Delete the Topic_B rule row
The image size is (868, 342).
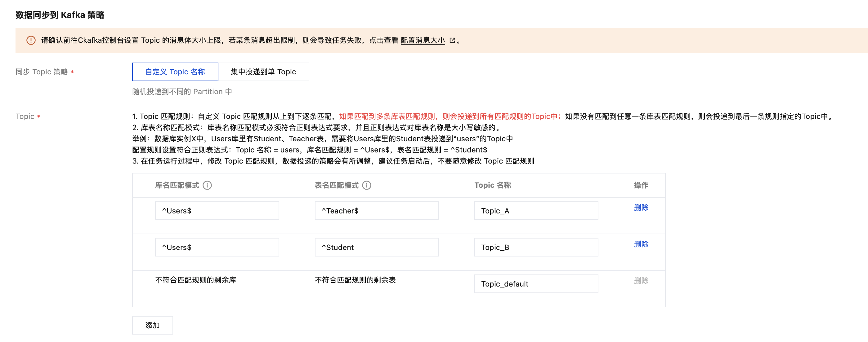pos(641,244)
